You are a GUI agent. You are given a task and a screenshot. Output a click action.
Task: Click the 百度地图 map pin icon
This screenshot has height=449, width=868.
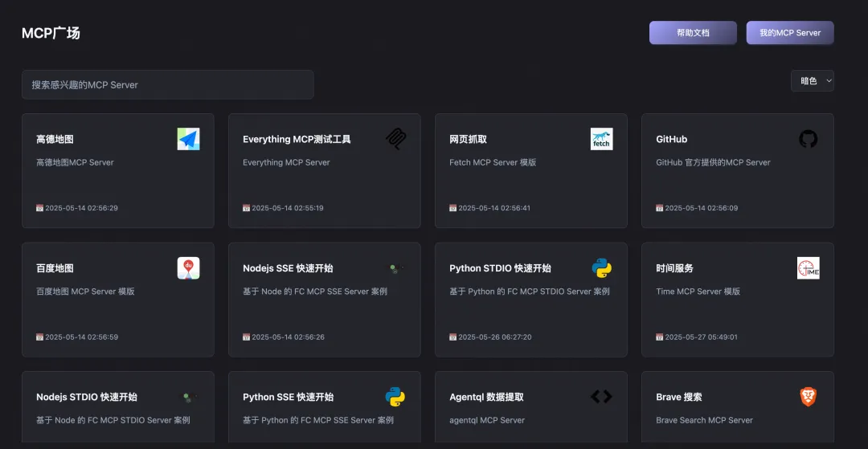click(x=188, y=267)
